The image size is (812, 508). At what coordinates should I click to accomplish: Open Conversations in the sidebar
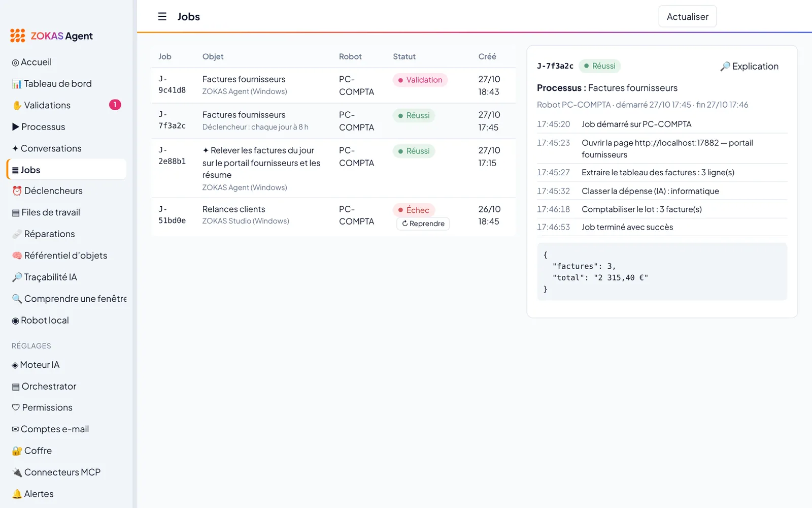(66, 148)
